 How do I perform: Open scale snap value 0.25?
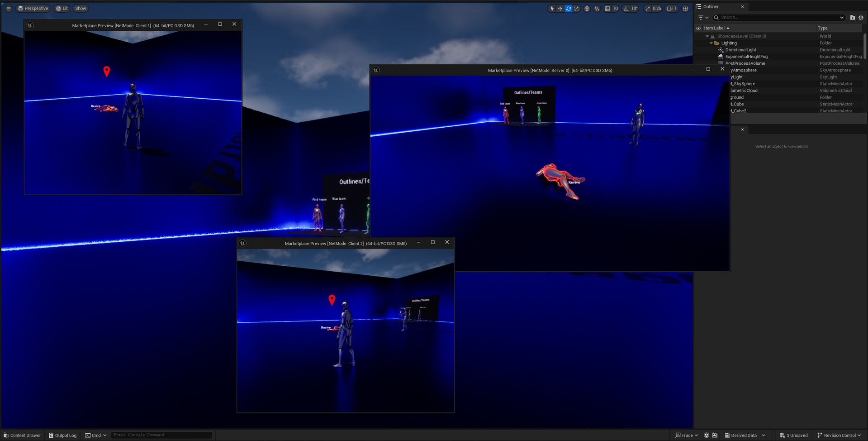click(657, 9)
